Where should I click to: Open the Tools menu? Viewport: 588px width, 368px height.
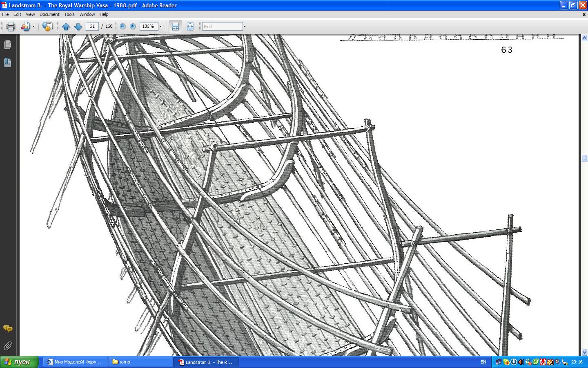69,14
